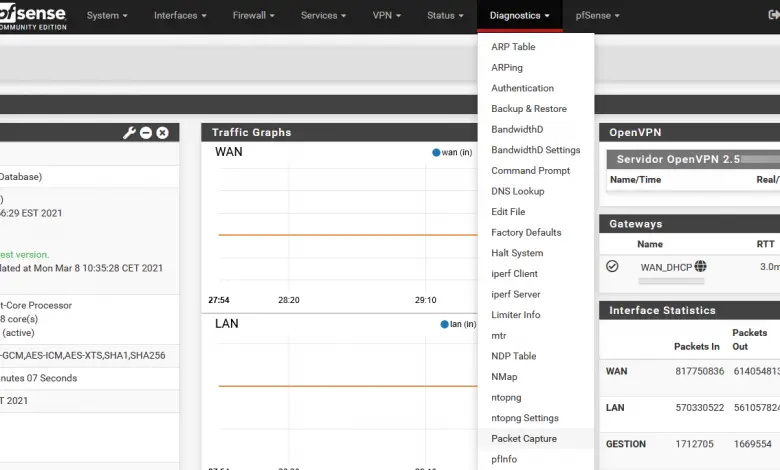Open ntopng Settings
Image resolution: width=780 pixels, height=470 pixels.
pyautogui.click(x=536, y=418)
